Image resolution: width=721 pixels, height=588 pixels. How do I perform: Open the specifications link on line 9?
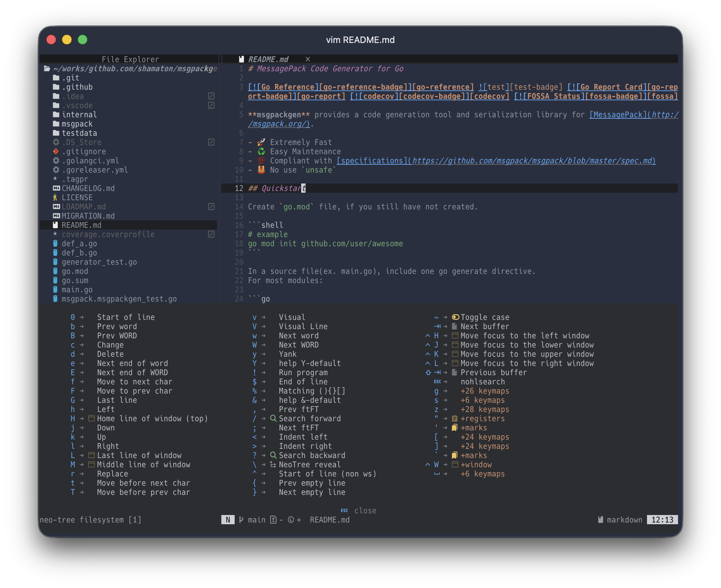click(x=496, y=161)
